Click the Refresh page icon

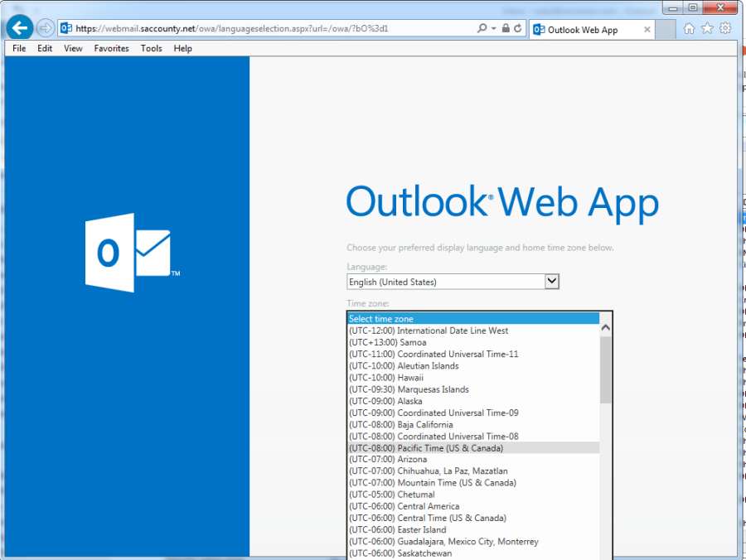(x=517, y=28)
